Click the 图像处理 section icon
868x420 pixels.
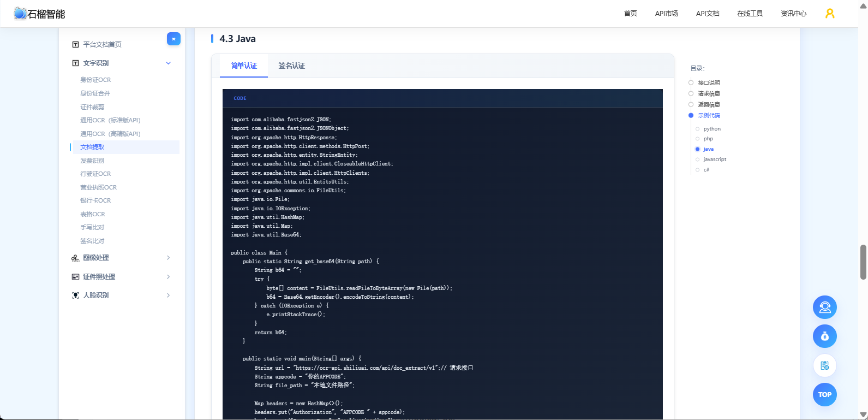coord(75,258)
